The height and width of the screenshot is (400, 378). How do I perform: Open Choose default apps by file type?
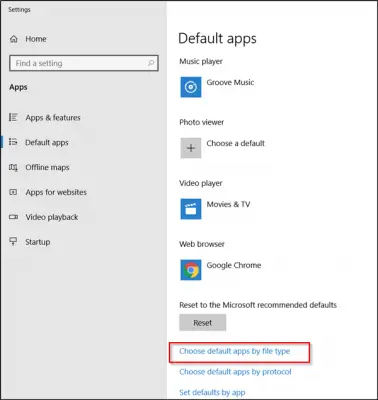point(235,351)
